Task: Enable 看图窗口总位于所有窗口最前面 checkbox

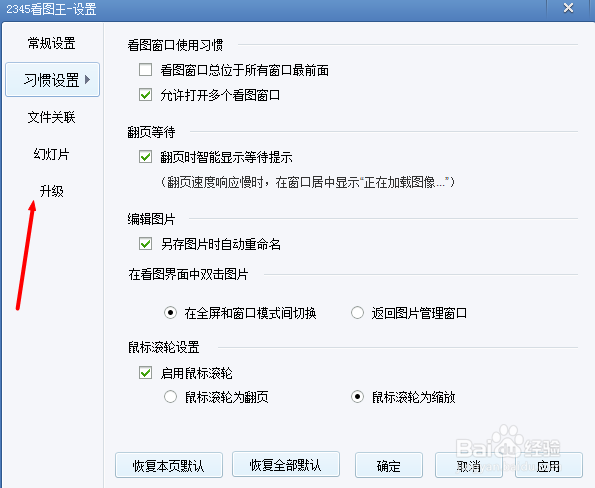Action: pyautogui.click(x=145, y=70)
